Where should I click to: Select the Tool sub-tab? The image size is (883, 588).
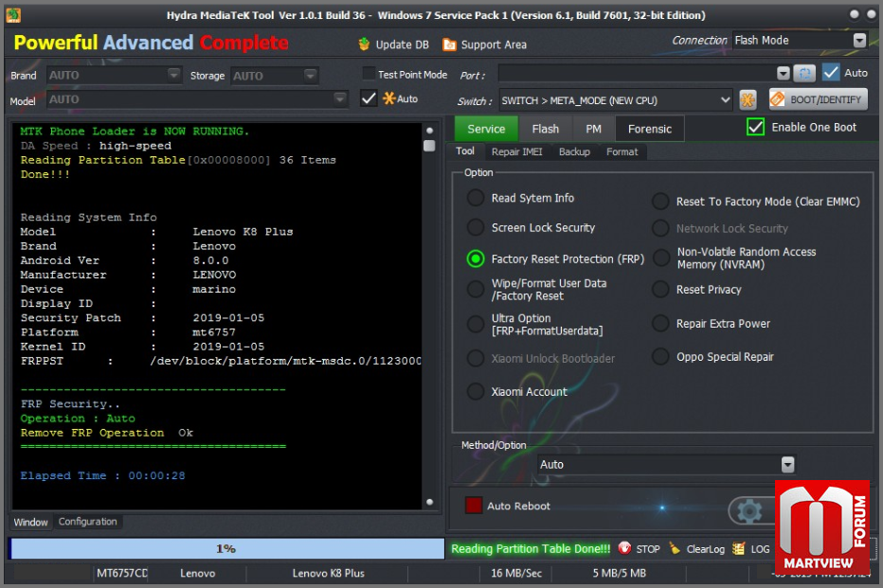pos(465,151)
